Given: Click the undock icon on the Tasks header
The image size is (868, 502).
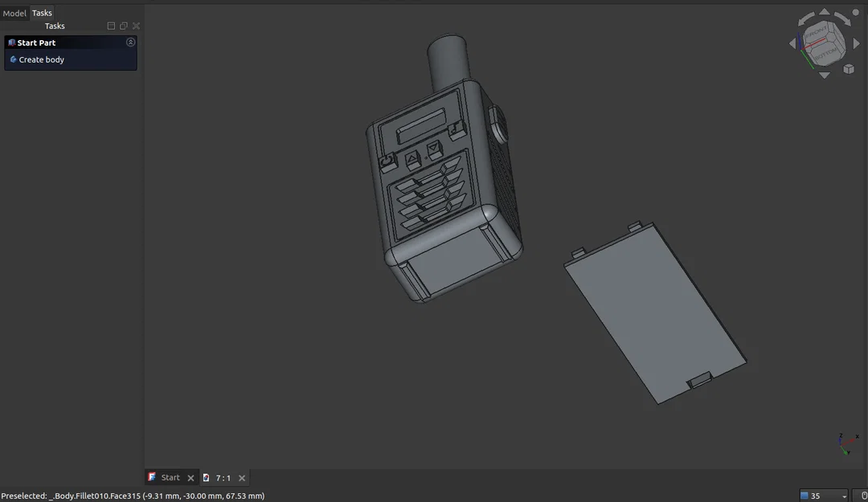Looking at the screenshot, I should tap(123, 25).
